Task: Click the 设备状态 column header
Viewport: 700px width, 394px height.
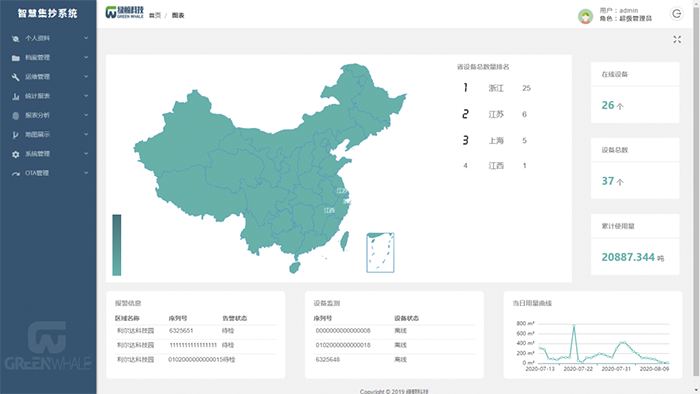Action: [x=406, y=318]
